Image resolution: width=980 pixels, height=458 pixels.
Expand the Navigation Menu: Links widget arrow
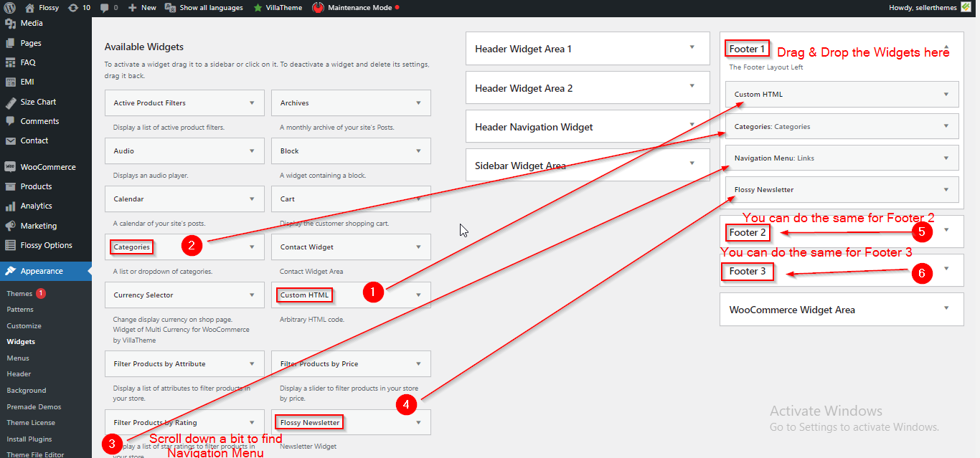(x=946, y=158)
